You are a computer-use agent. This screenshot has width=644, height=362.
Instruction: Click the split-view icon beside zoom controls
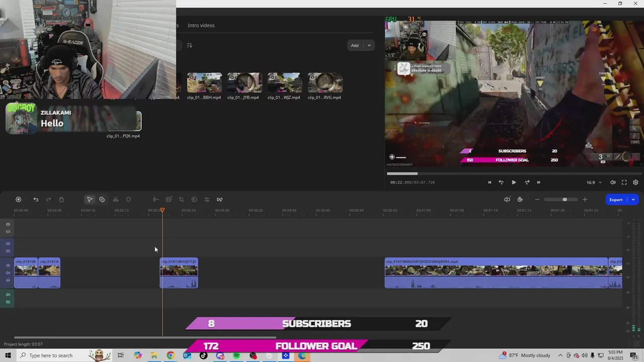[507, 200]
